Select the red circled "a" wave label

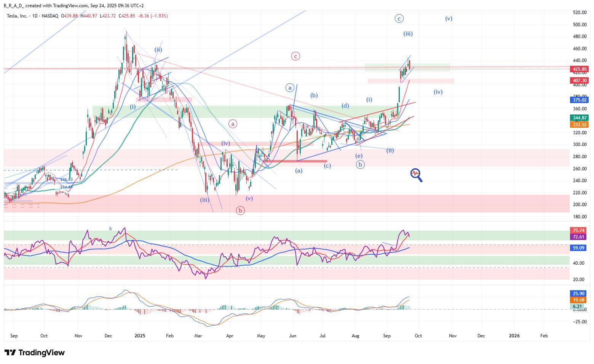coord(233,124)
